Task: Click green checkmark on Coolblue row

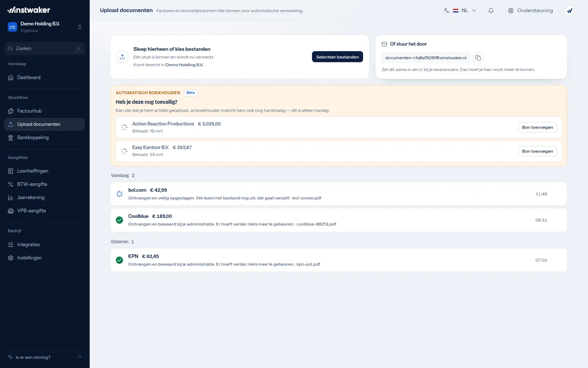Action: click(x=119, y=220)
